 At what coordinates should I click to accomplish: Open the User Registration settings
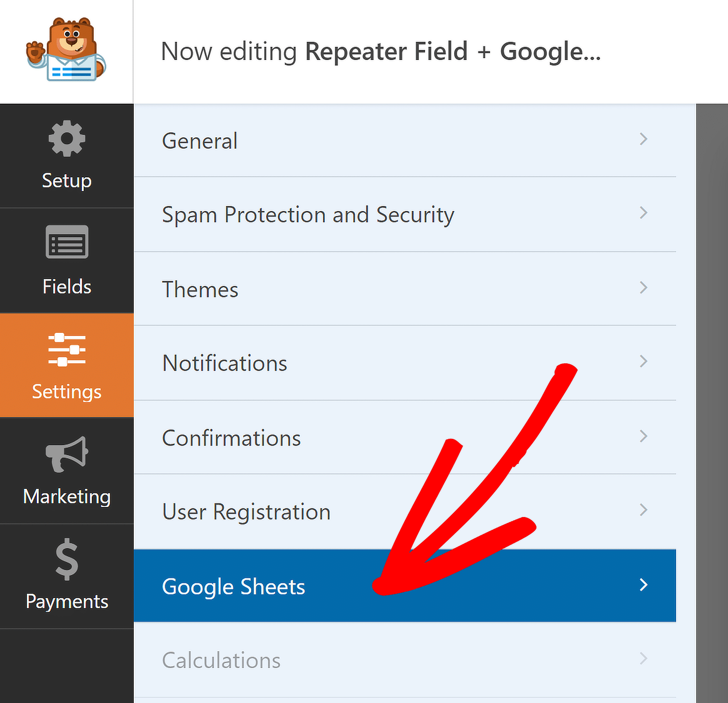(246, 511)
